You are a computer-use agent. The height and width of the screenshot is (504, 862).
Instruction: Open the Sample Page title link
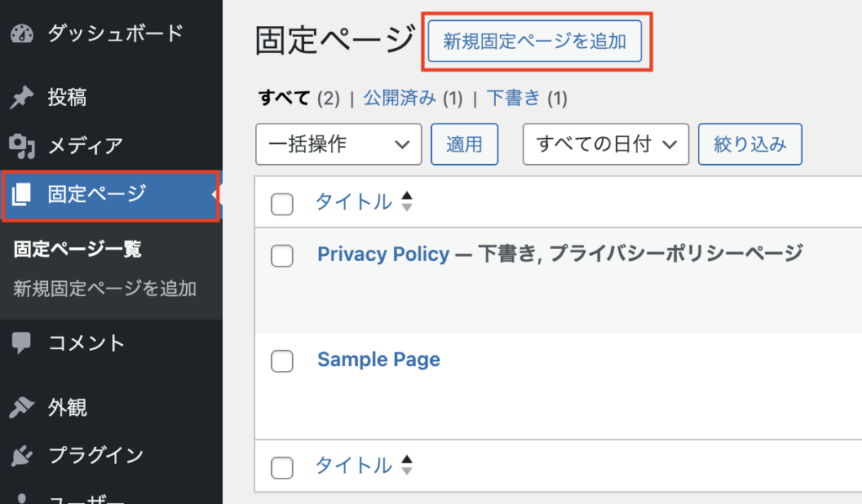(x=379, y=360)
